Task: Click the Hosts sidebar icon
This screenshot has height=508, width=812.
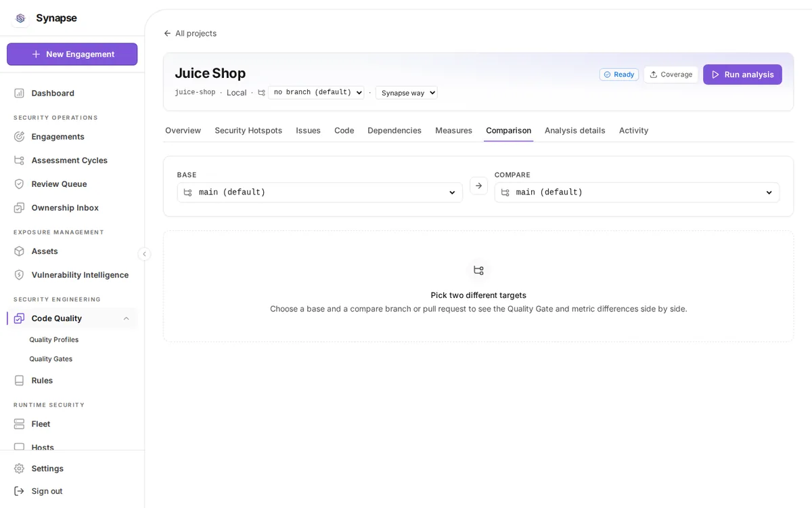Action: pos(19,447)
